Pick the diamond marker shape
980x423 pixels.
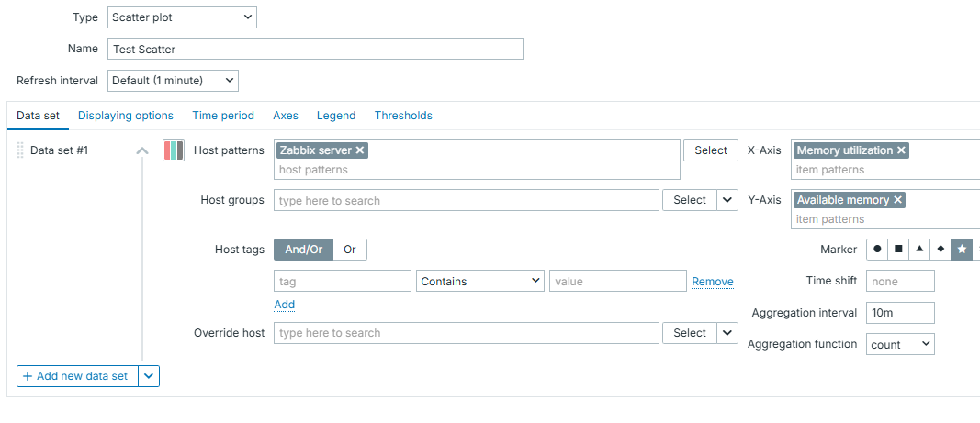click(941, 249)
